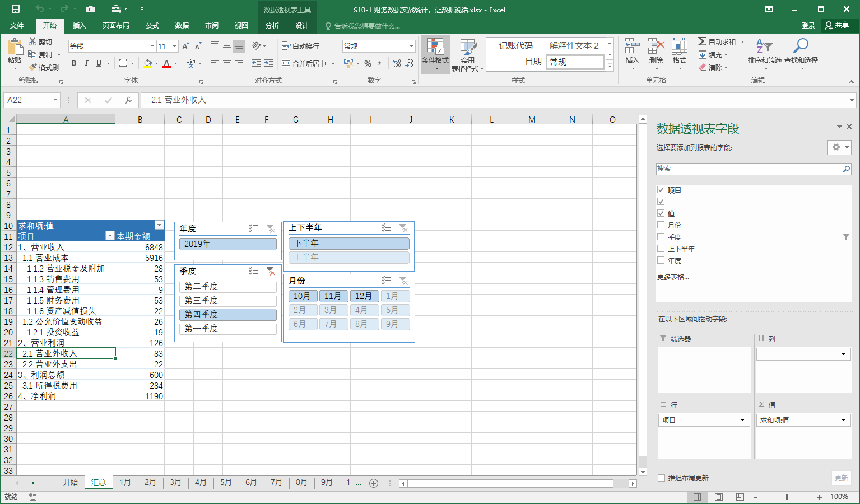Uncheck the 值 field checkbox
The image size is (860, 504).
661,213
